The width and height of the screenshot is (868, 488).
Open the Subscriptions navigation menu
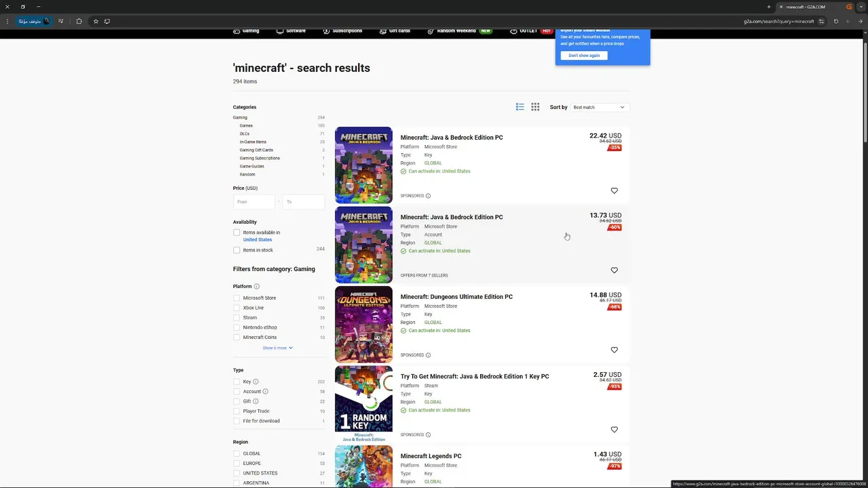click(x=342, y=31)
